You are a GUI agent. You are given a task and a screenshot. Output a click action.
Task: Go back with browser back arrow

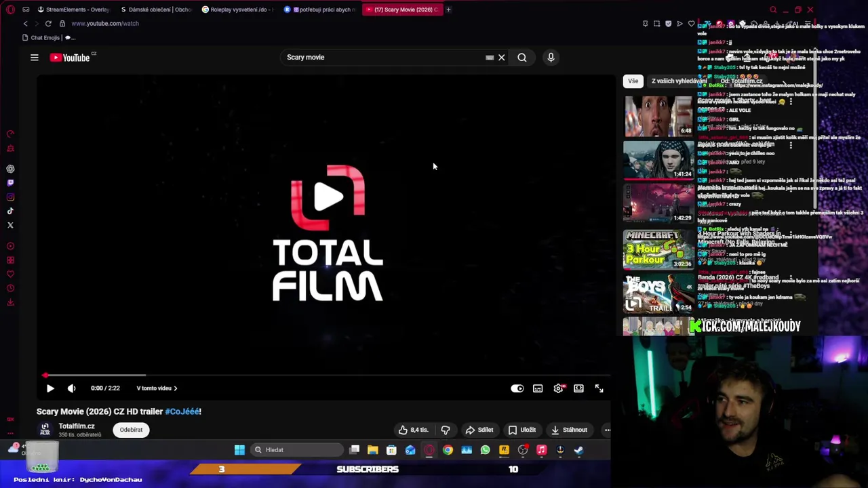coord(26,24)
